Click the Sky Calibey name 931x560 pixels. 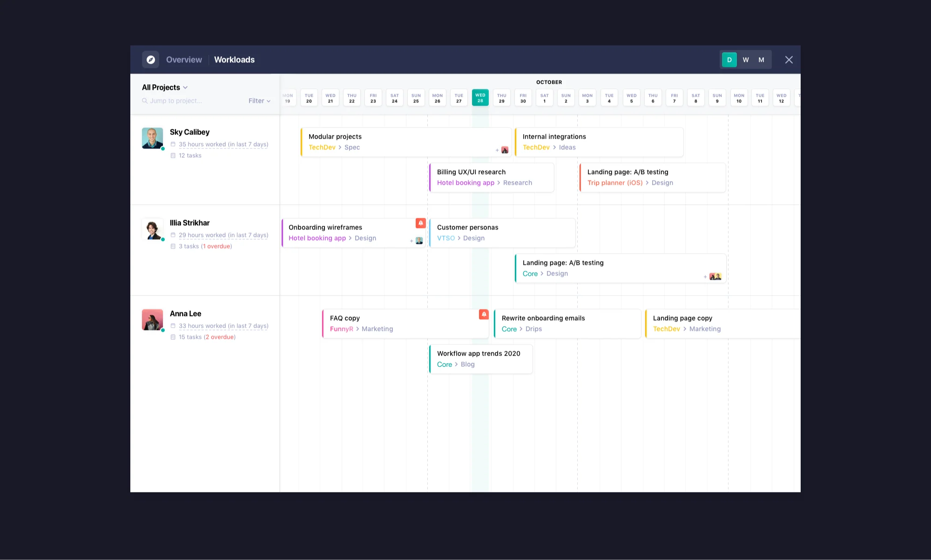coord(189,132)
